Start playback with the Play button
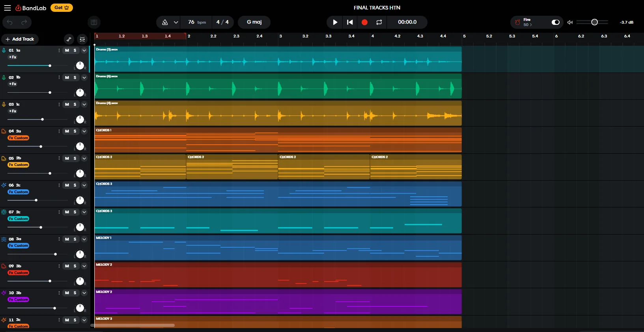 coord(335,22)
